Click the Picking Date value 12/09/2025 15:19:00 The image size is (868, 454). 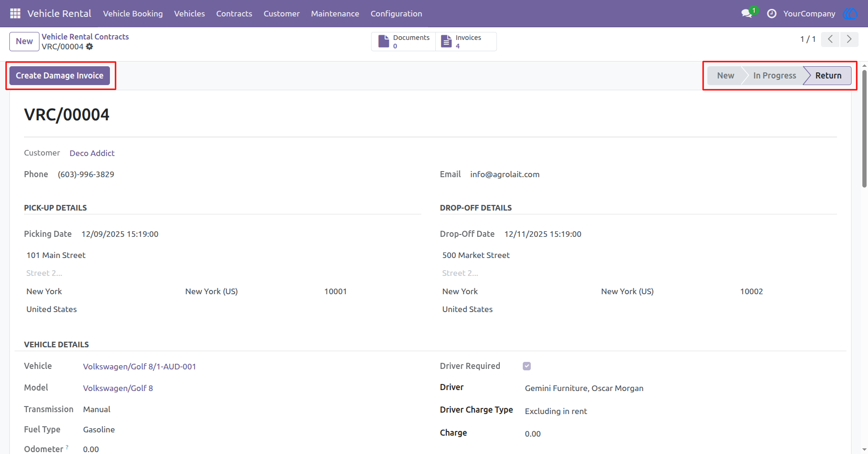120,234
